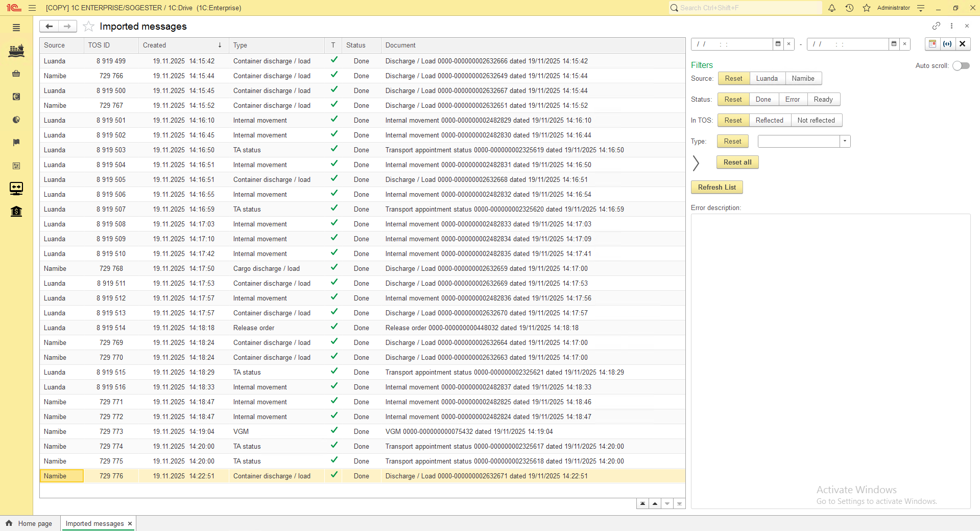Select the Cargo discharge / load row
980x531 pixels.
coord(363,268)
